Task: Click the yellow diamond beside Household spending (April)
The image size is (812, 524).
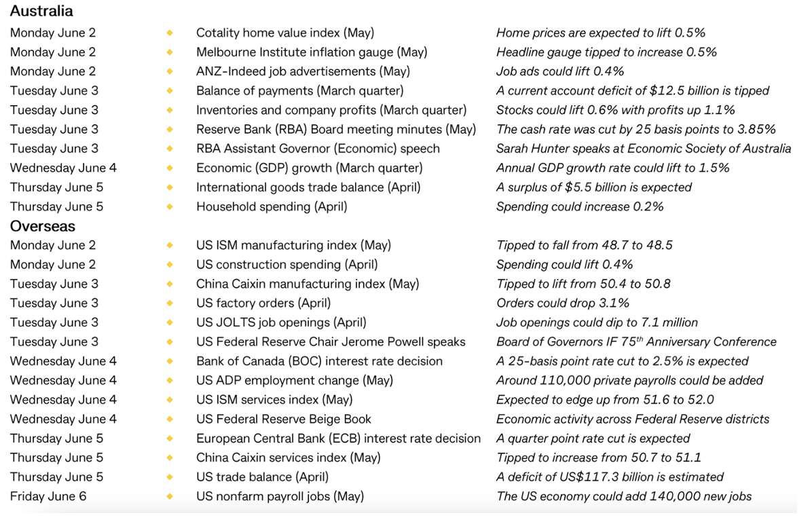Action: point(170,207)
